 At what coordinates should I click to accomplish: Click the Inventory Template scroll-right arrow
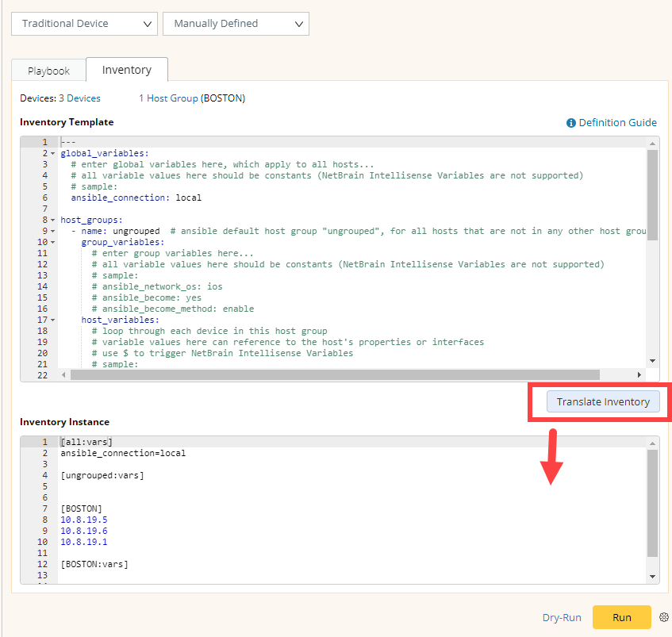[639, 374]
